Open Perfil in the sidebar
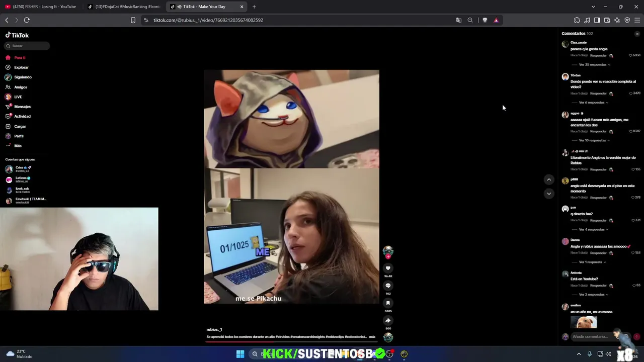This screenshot has width=644, height=362. click(x=15, y=136)
